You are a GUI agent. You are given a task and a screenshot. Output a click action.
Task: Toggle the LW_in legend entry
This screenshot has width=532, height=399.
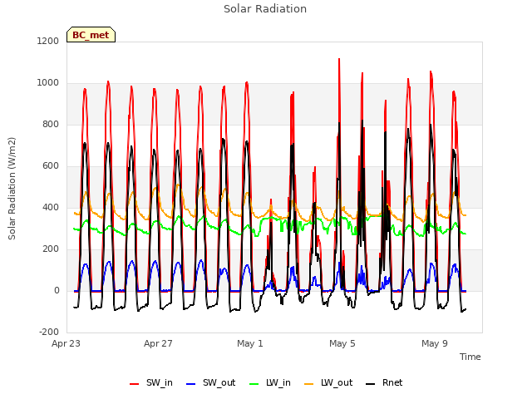click(270, 383)
